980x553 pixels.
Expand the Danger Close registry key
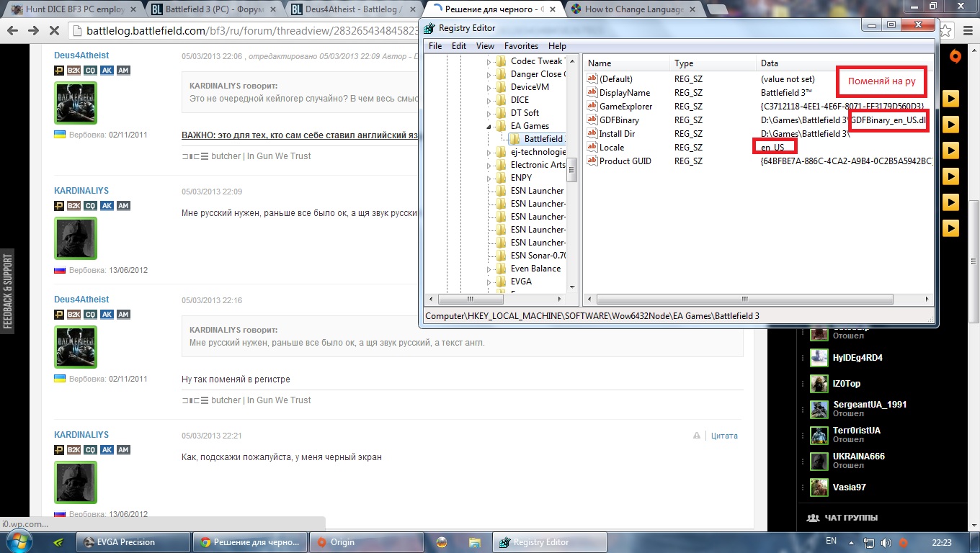pyautogui.click(x=489, y=74)
